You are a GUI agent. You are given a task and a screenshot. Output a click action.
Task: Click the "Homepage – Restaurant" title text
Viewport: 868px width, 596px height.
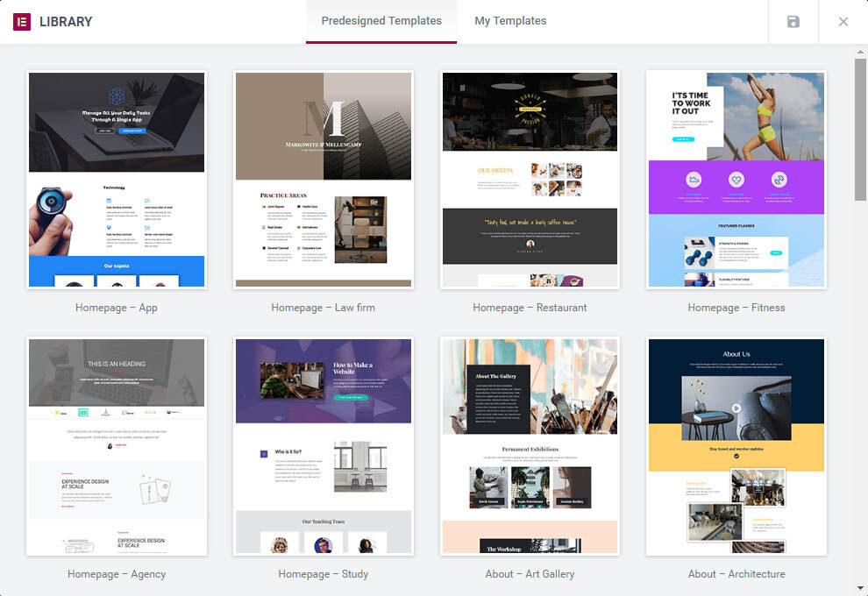[530, 308]
